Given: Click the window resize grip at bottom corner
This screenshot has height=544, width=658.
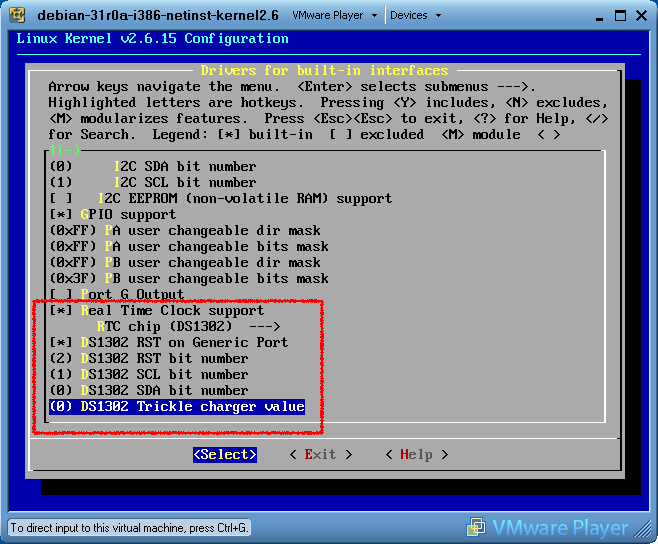Looking at the screenshot, I should pos(642,529).
